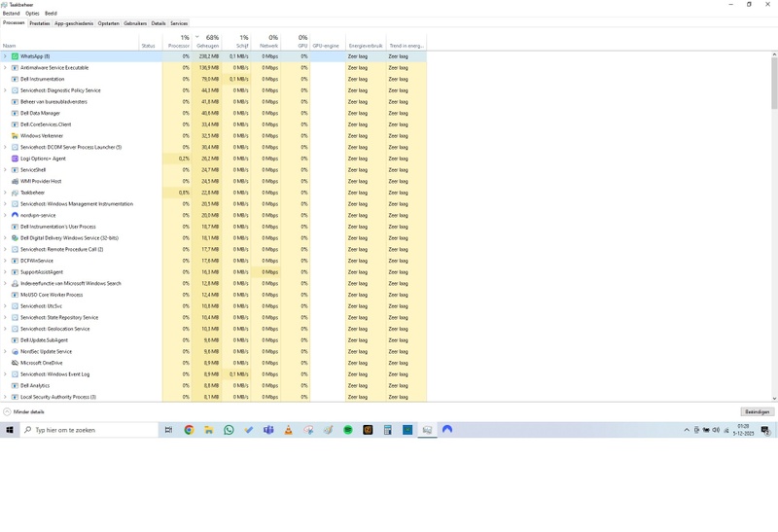Click the Microsoft OneDrive process icon
778x532 pixels.
tap(15, 363)
